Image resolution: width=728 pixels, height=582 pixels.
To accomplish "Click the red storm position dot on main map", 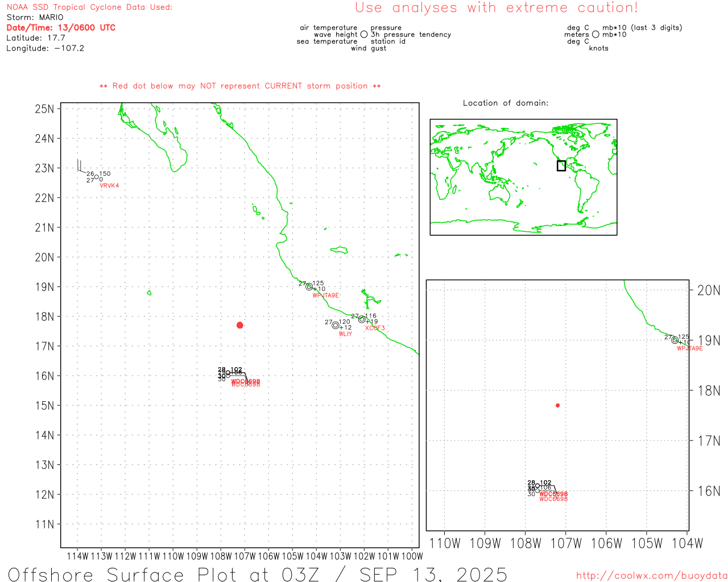I will (240, 325).
